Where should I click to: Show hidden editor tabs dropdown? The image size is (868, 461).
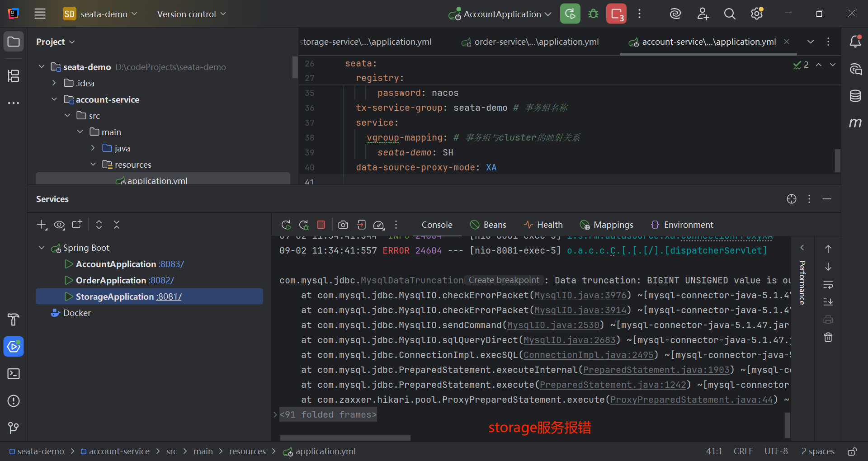click(811, 42)
